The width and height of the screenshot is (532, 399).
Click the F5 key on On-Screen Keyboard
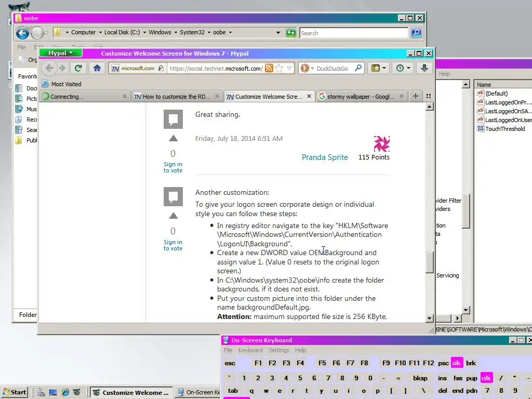tap(322, 363)
